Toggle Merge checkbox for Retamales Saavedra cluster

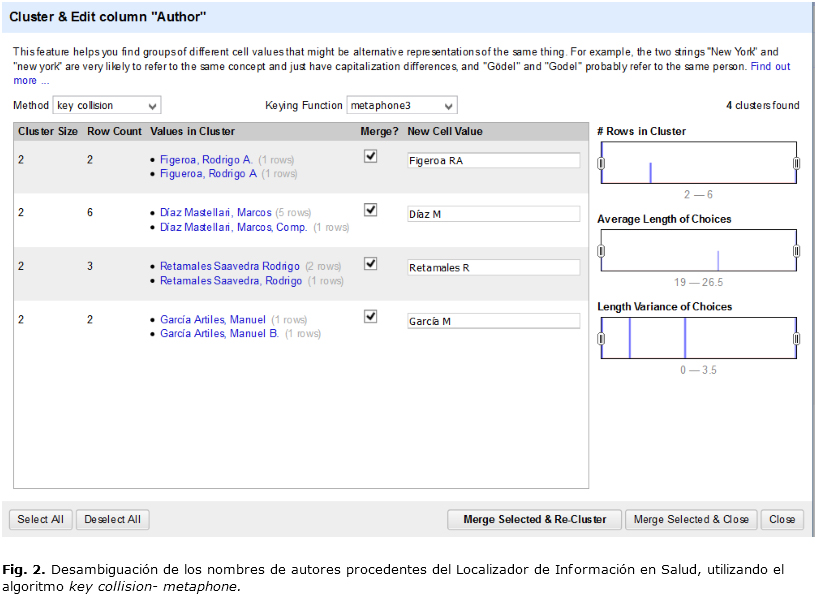click(371, 264)
